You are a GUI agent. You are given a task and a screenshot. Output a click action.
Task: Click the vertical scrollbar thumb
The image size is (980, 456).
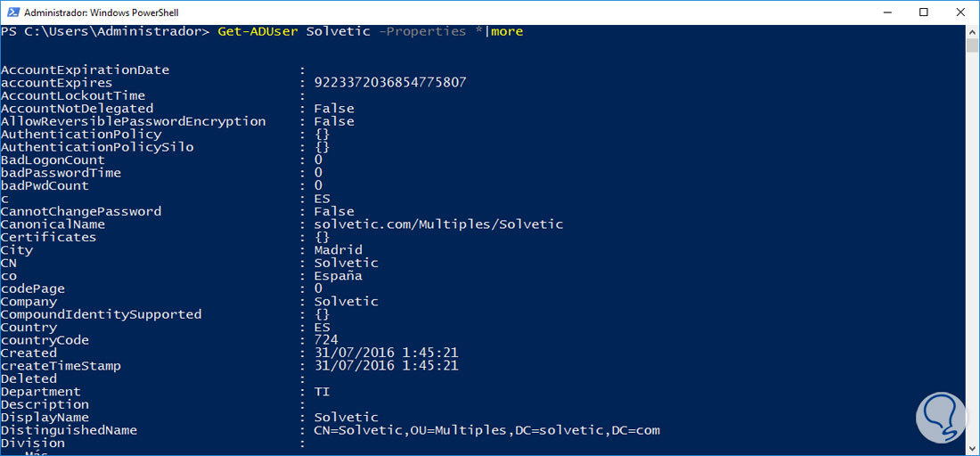972,45
